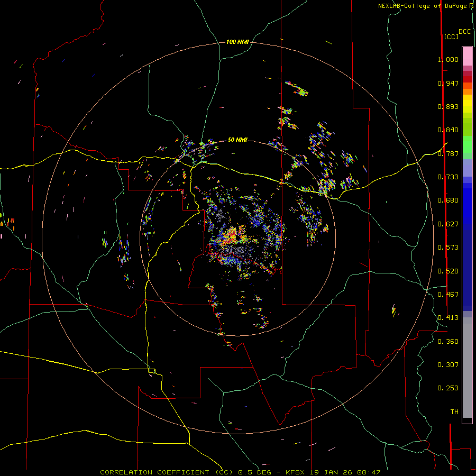Image resolution: width=476 pixels, height=476 pixels.
Task: Select the DCC label above the color bar
Action: tap(465, 32)
